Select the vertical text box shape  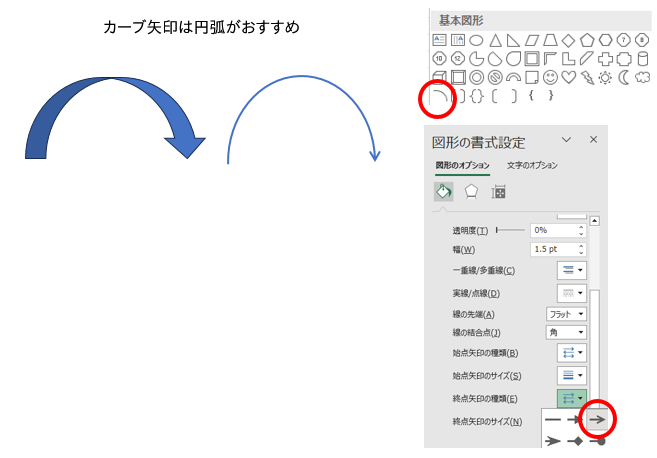(458, 40)
